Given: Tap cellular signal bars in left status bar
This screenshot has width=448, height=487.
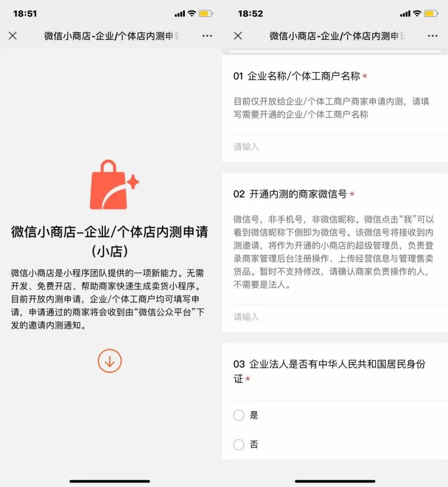Looking at the screenshot, I should pyautogui.click(x=180, y=14).
